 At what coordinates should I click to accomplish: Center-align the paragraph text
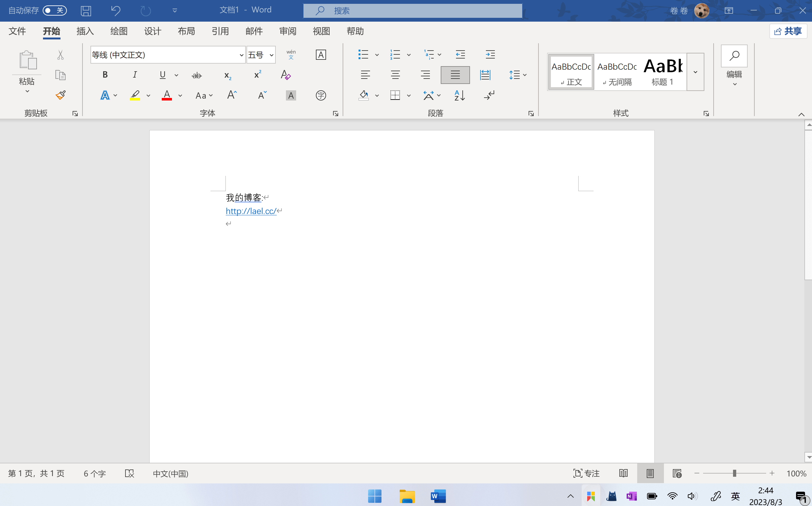pyautogui.click(x=395, y=75)
